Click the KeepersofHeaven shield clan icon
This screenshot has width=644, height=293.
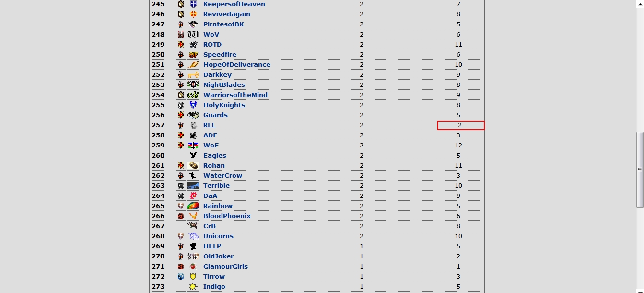pos(193,4)
